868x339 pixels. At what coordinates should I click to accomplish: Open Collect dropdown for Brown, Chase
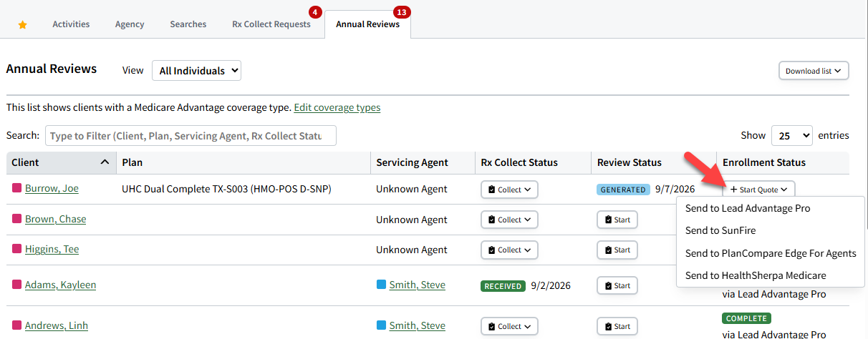click(x=509, y=220)
